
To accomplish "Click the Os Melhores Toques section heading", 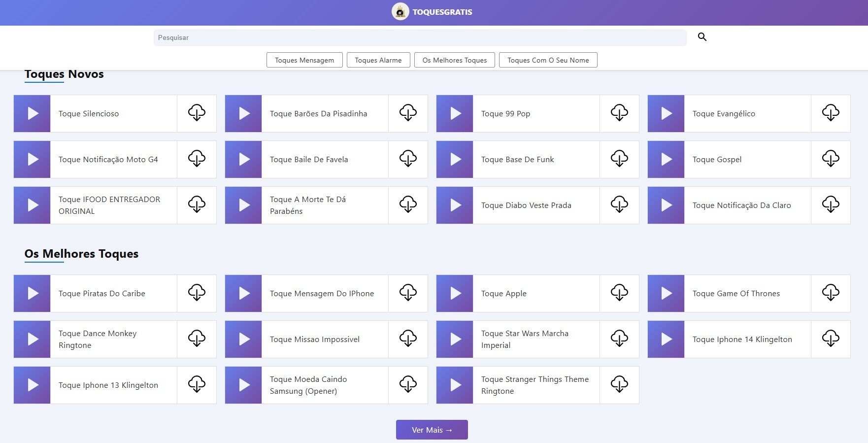I will [x=81, y=254].
